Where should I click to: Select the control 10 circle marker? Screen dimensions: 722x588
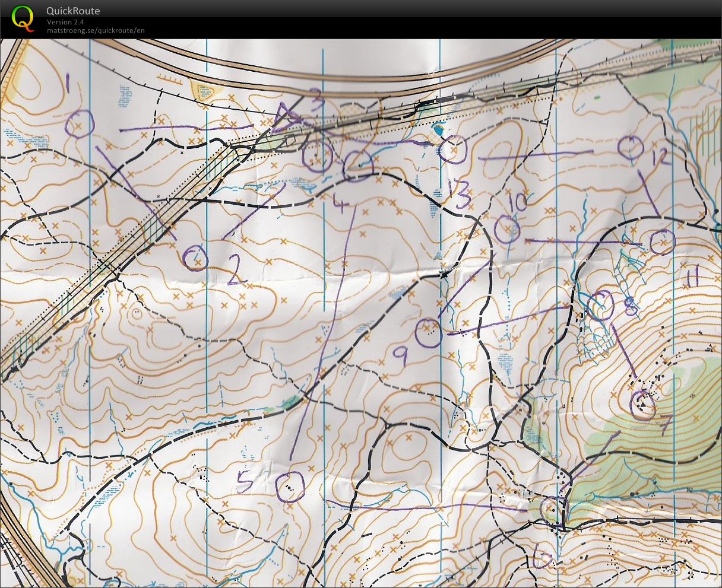tap(508, 230)
